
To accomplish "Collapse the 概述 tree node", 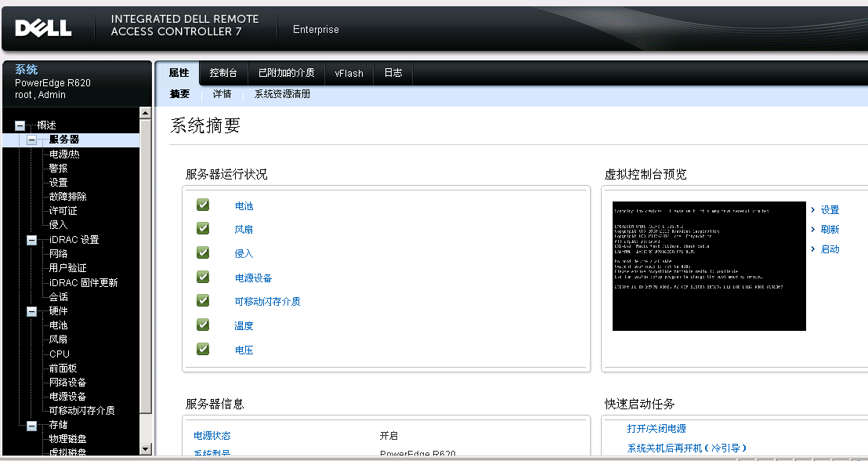I will [20, 125].
